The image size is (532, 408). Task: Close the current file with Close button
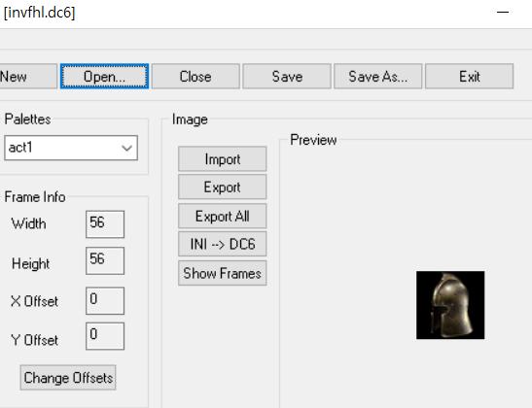coord(195,76)
